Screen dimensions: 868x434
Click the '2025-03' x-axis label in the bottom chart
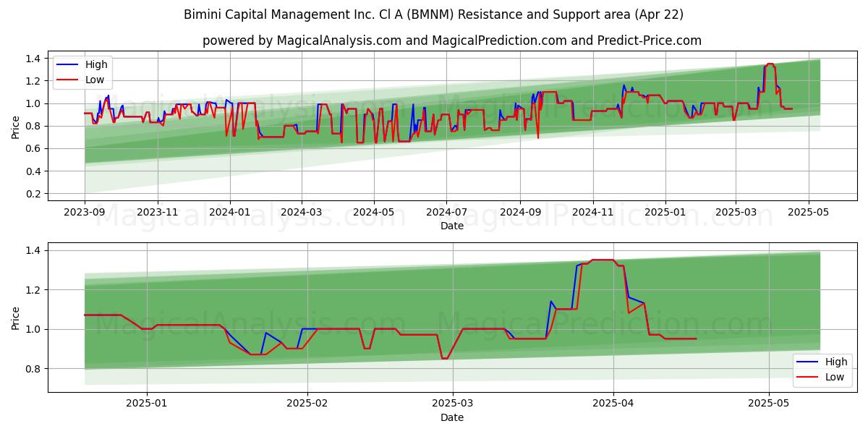tap(454, 404)
